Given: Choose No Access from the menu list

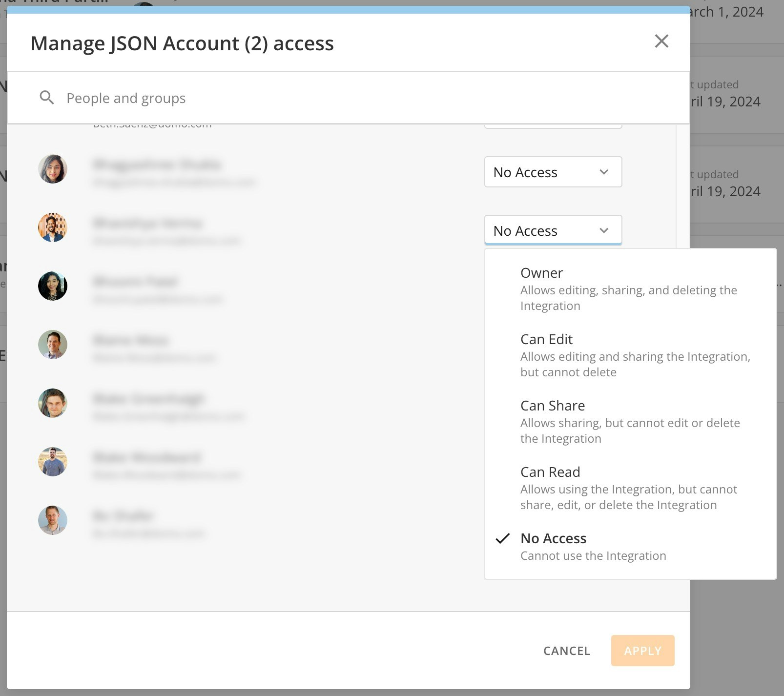Looking at the screenshot, I should tap(554, 538).
